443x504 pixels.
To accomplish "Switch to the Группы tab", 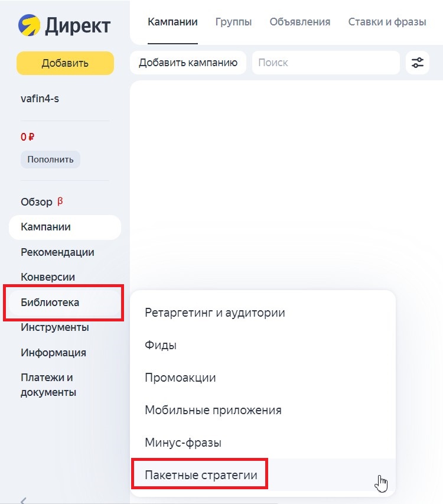I will (x=233, y=22).
